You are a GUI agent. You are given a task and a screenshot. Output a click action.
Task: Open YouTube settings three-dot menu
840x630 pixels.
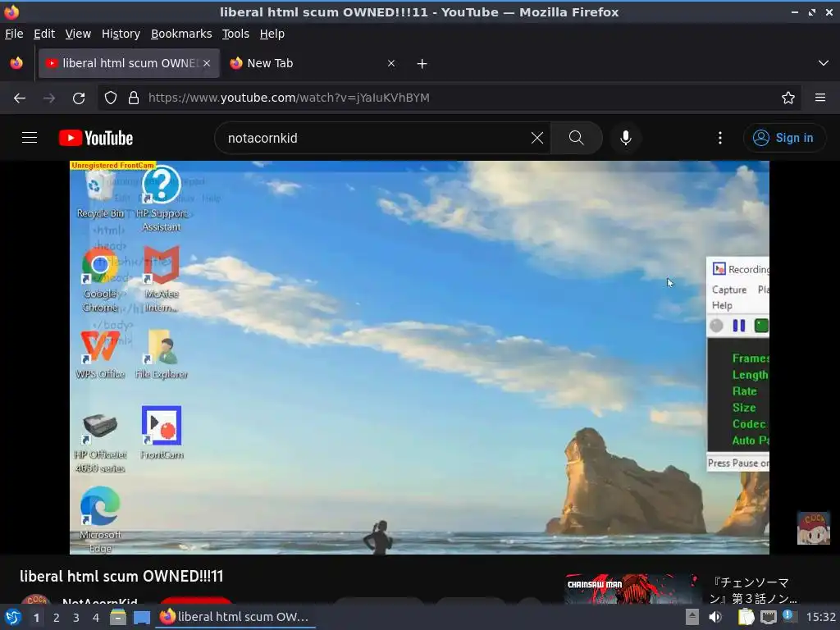tap(719, 138)
